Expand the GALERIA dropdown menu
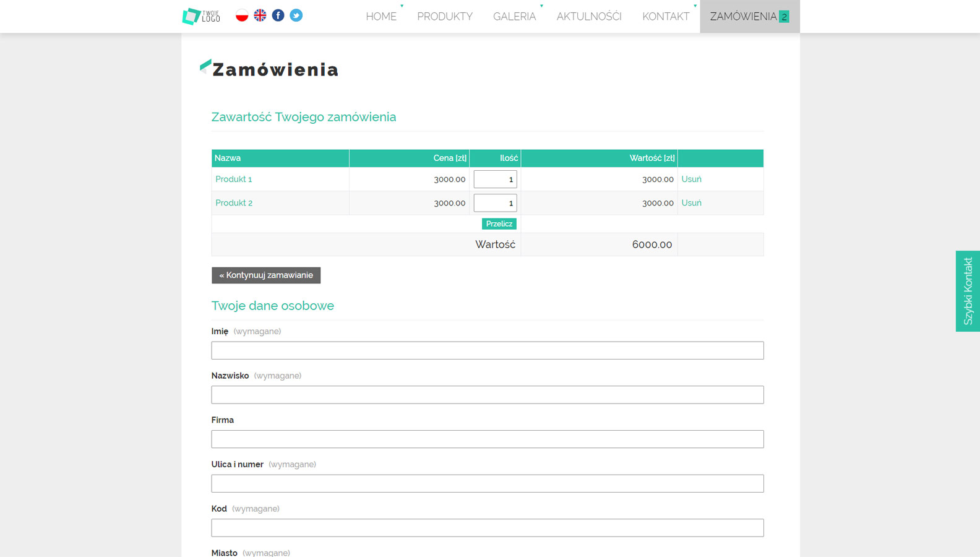This screenshot has width=980, height=557. pyautogui.click(x=514, y=17)
